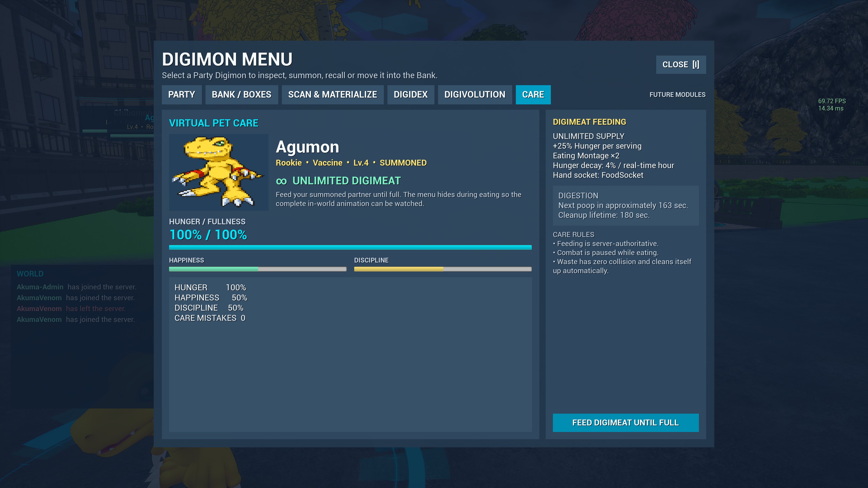
Task: Click the "Rookie" stage label
Action: pos(289,163)
